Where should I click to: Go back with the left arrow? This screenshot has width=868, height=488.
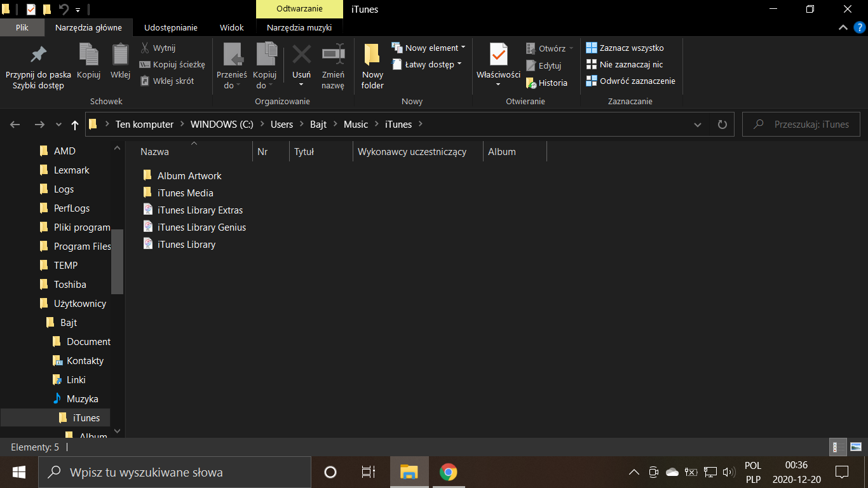click(x=15, y=125)
